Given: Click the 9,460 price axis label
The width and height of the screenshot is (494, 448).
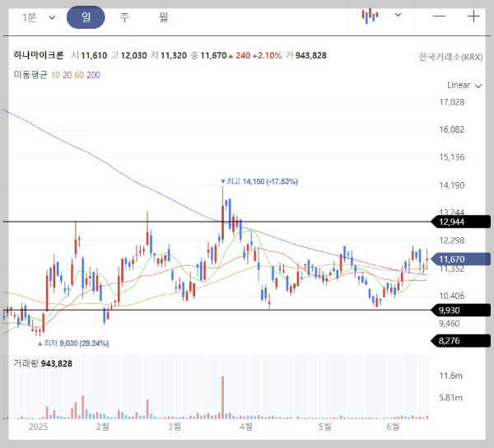Looking at the screenshot, I should click(450, 324).
